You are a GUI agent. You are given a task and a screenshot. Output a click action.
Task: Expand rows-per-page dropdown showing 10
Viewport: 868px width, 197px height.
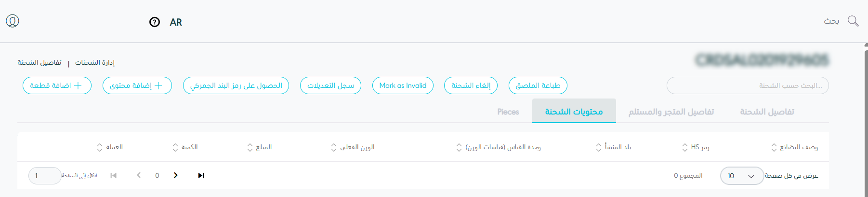tap(741, 176)
